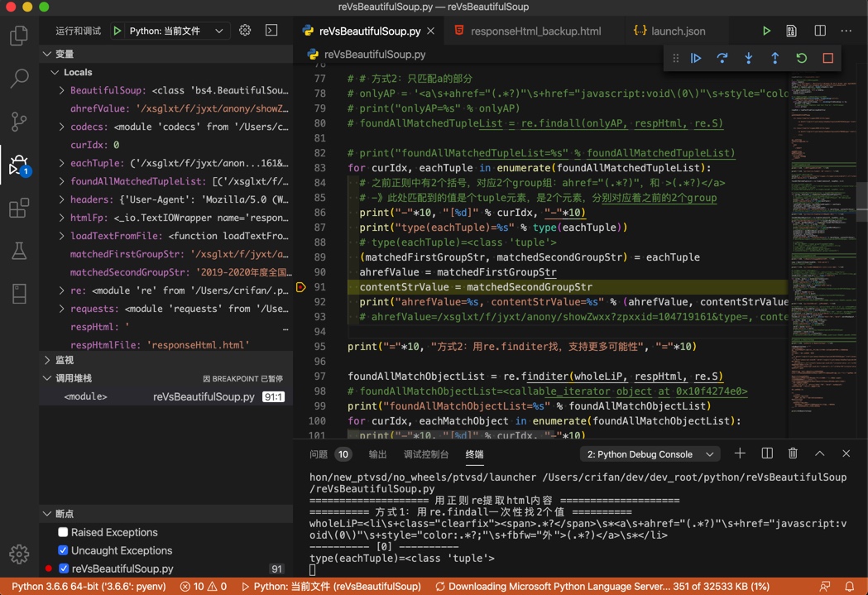
Task: Step Out in debug toolbar
Action: pyautogui.click(x=775, y=58)
